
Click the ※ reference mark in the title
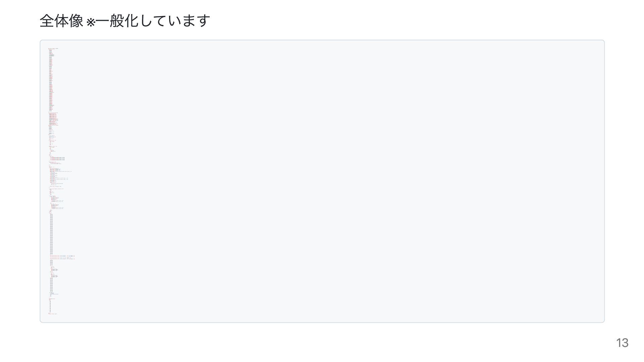(91, 22)
